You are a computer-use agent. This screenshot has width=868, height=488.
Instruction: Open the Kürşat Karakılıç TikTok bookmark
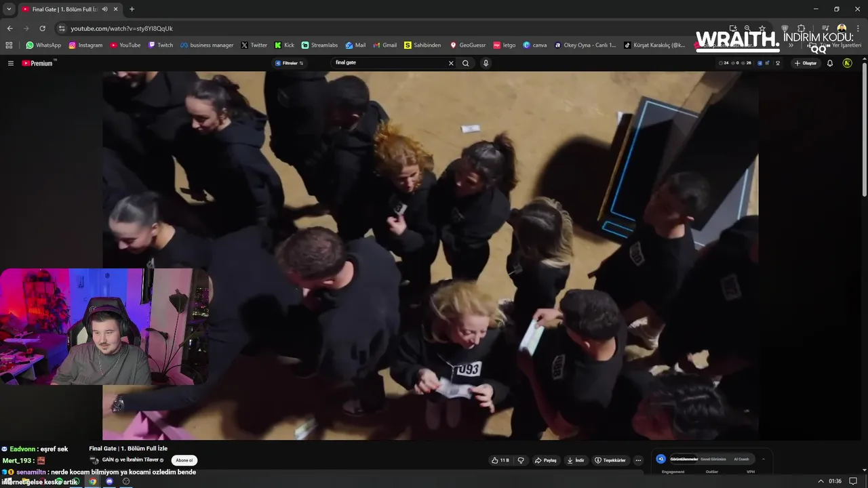click(655, 45)
